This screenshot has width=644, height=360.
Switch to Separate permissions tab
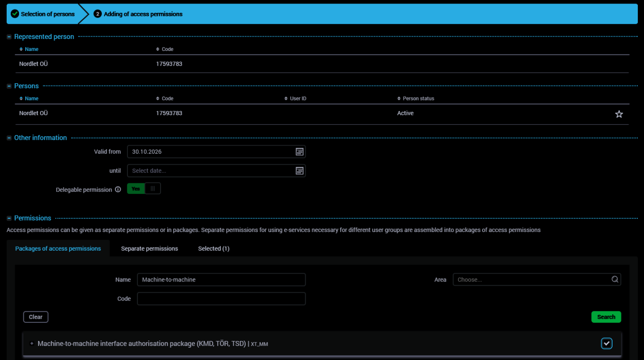click(x=149, y=248)
